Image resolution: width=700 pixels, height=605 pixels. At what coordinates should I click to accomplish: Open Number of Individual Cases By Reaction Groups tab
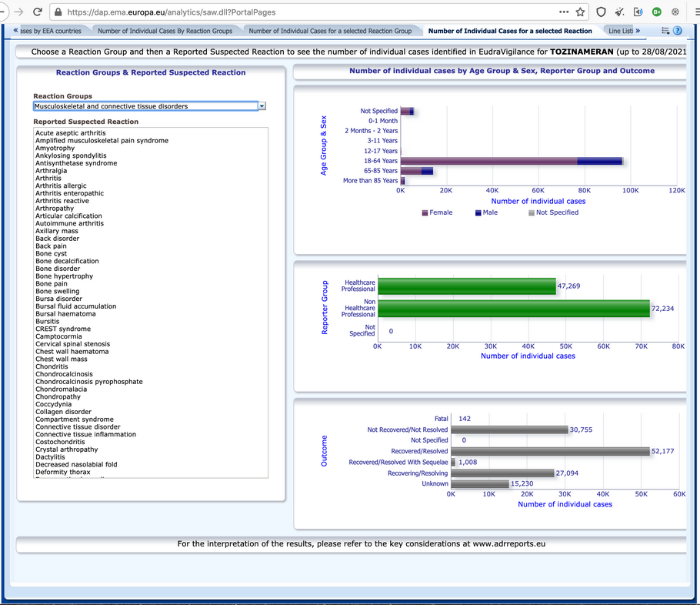tap(165, 31)
